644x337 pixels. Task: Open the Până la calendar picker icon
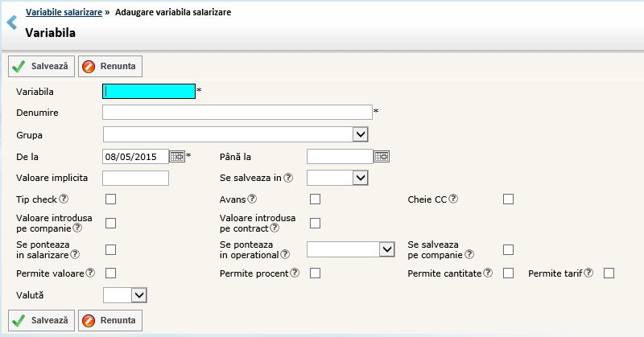point(382,156)
